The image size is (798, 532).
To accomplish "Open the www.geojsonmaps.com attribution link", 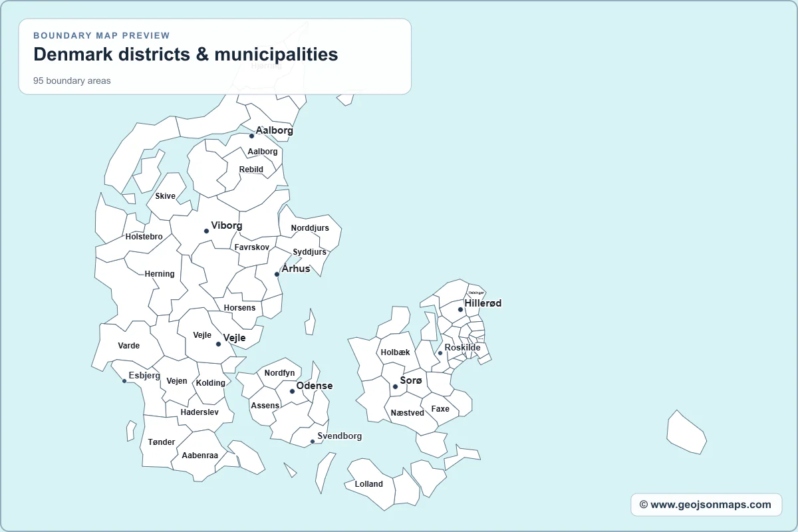I will coord(706,505).
